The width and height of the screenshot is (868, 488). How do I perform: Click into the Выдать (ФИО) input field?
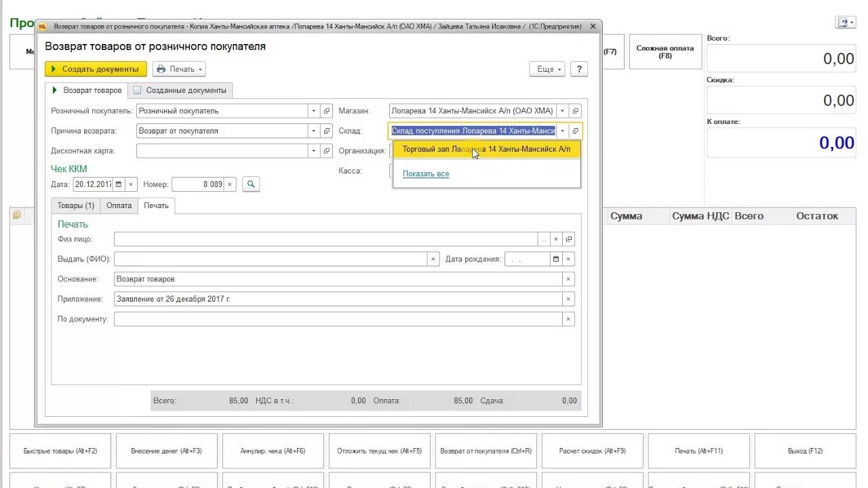[271, 259]
